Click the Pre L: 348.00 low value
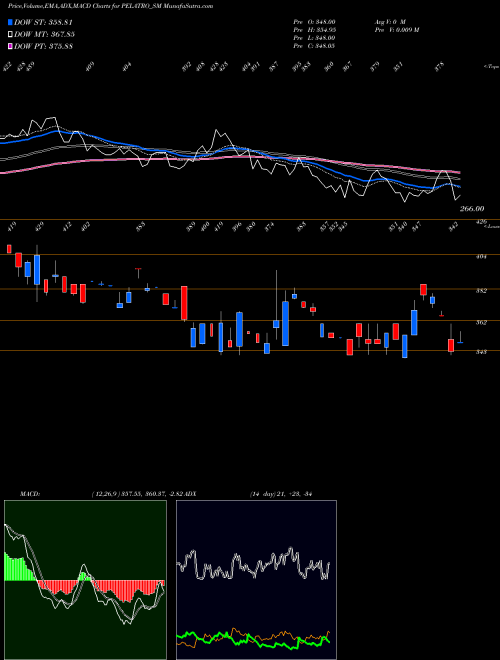 click(314, 38)
